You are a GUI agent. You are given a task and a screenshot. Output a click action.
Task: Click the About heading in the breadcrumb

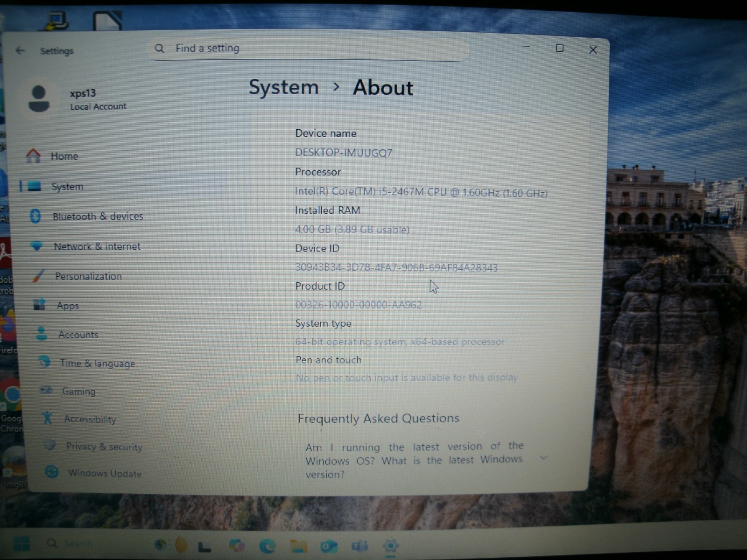point(383,88)
